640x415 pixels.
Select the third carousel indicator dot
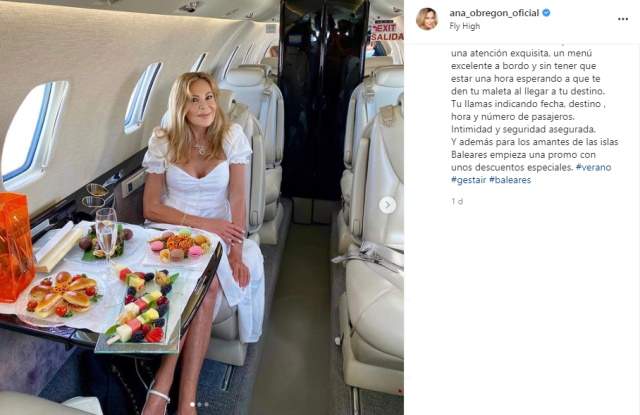[x=207, y=404]
